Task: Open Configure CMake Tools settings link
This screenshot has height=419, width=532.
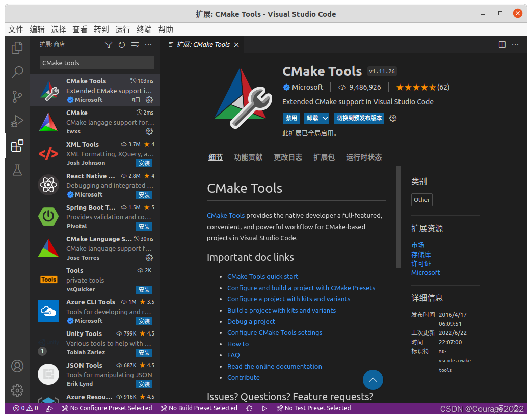Action: (x=275, y=332)
